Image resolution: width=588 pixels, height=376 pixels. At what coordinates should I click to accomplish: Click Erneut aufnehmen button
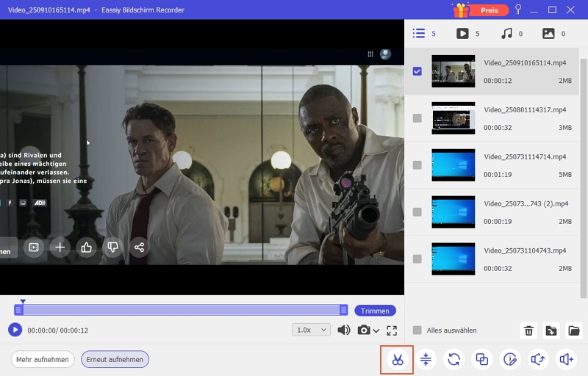coord(115,360)
